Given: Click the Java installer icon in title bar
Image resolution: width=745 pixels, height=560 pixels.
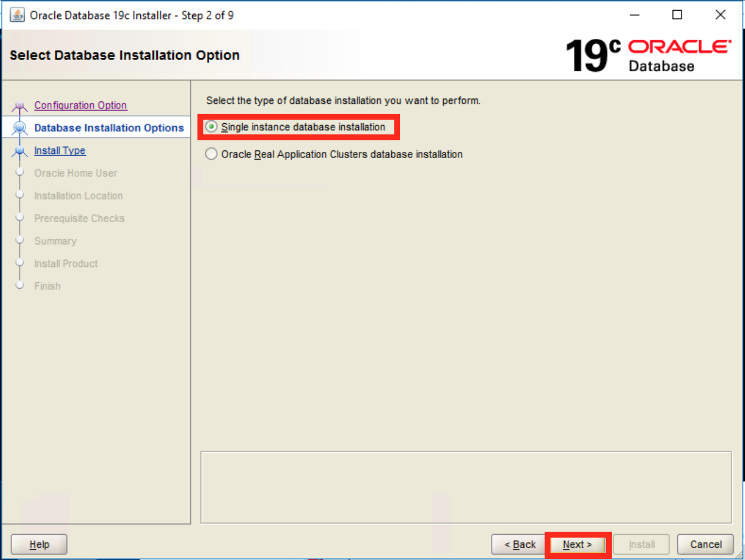Looking at the screenshot, I should pyautogui.click(x=18, y=15).
